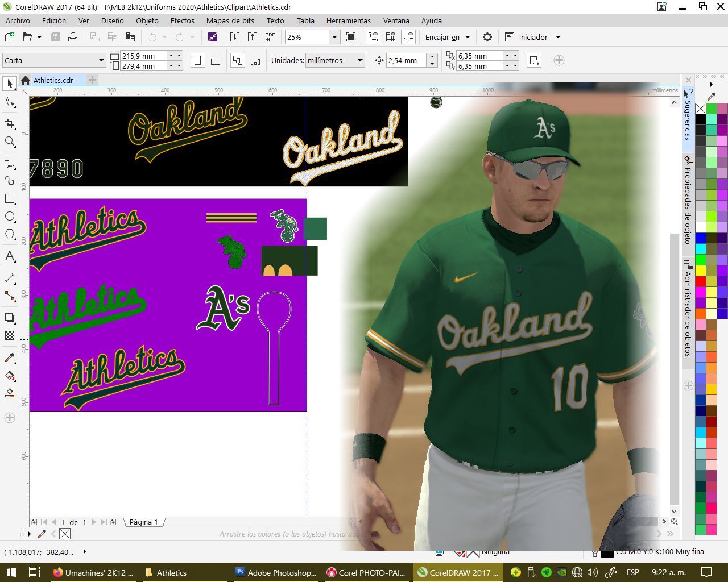Image resolution: width=728 pixels, height=582 pixels.
Task: Open the Mapas de bits menu
Action: (x=230, y=20)
